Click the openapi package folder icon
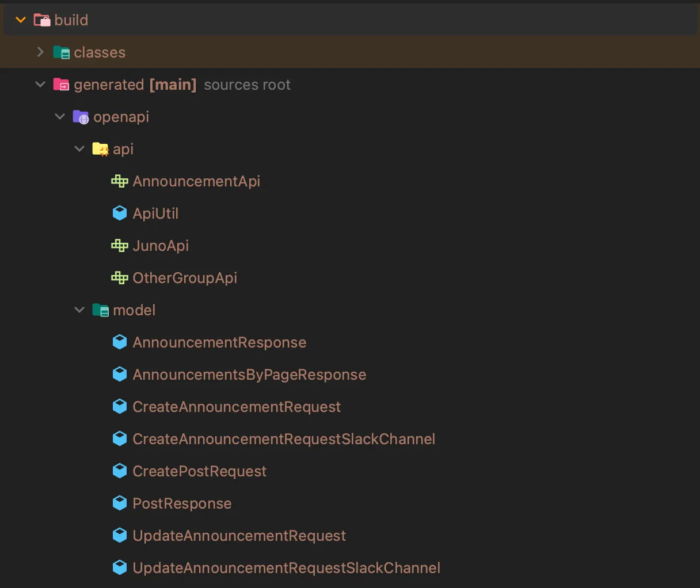The width and height of the screenshot is (700, 588). pos(81,117)
